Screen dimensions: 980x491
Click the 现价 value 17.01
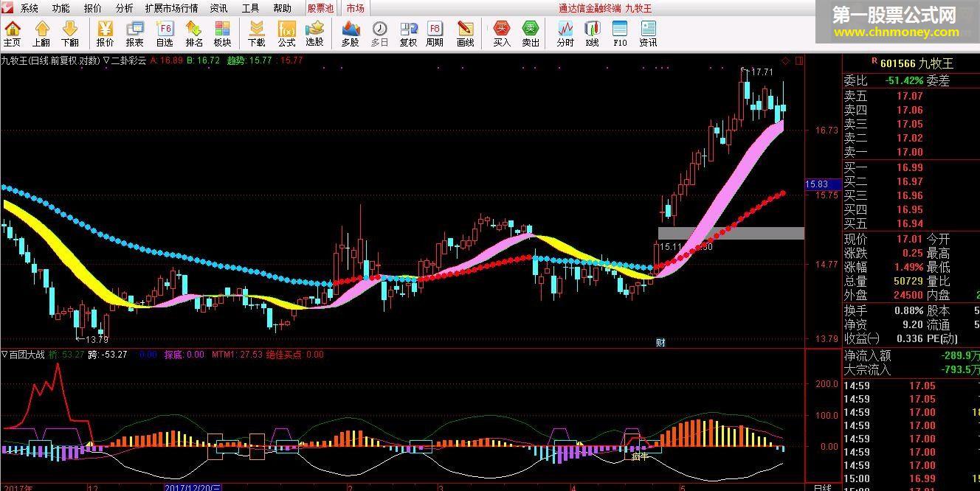(x=909, y=239)
